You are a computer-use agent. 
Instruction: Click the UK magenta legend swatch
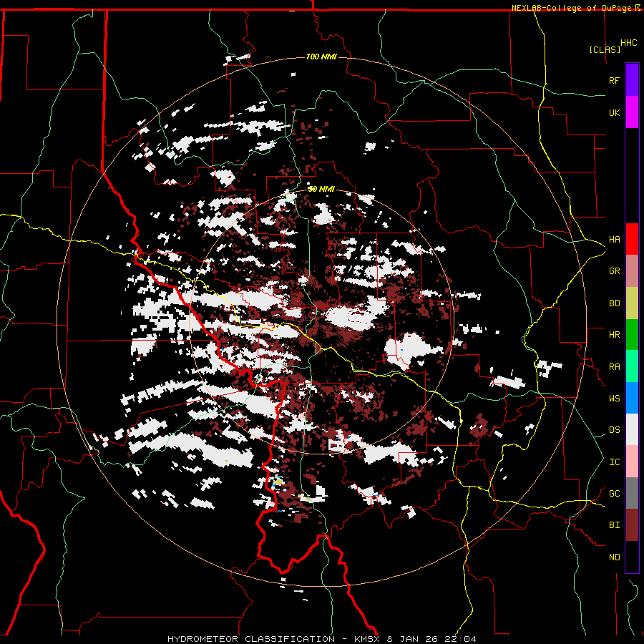pyautogui.click(x=632, y=112)
